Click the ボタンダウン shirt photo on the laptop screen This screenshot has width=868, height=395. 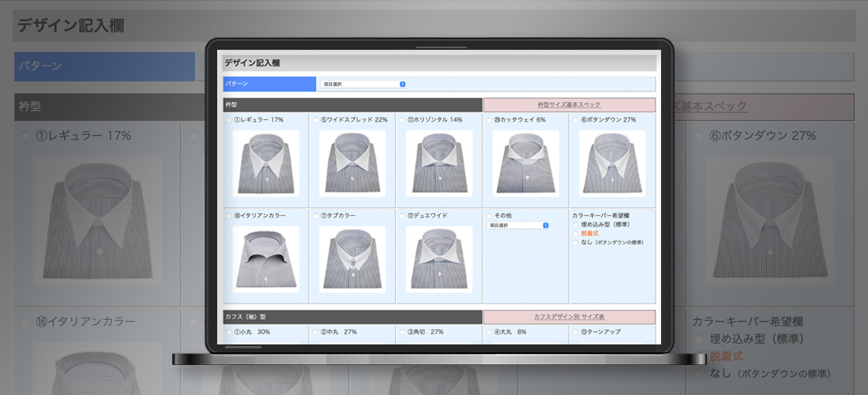point(612,164)
